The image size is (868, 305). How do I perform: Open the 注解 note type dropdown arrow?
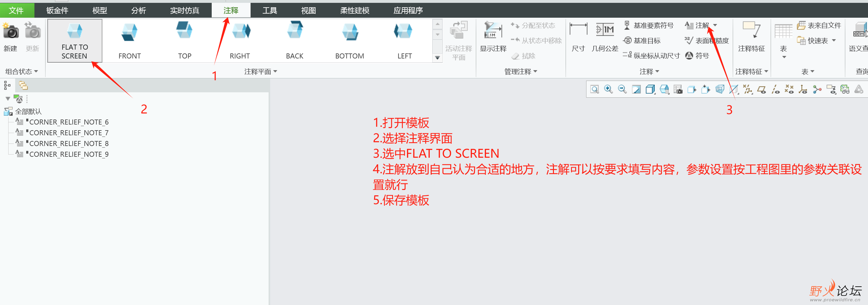pyautogui.click(x=715, y=25)
